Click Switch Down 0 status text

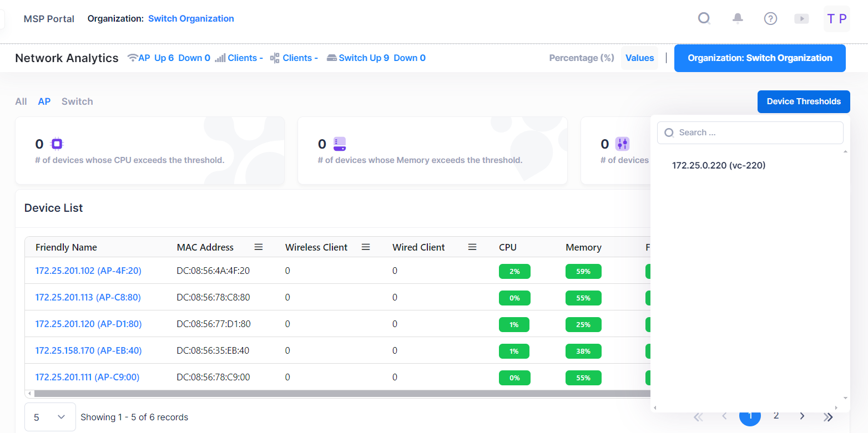click(410, 58)
